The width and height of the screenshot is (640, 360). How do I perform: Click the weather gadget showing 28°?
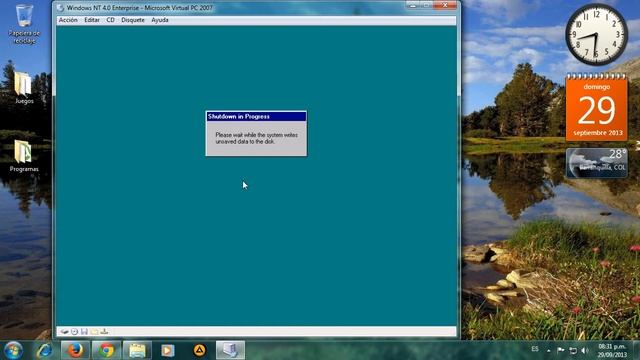click(596, 163)
